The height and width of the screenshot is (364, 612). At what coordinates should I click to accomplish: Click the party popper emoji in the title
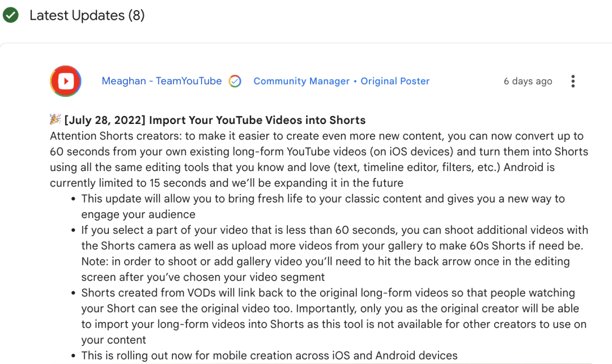coord(56,119)
